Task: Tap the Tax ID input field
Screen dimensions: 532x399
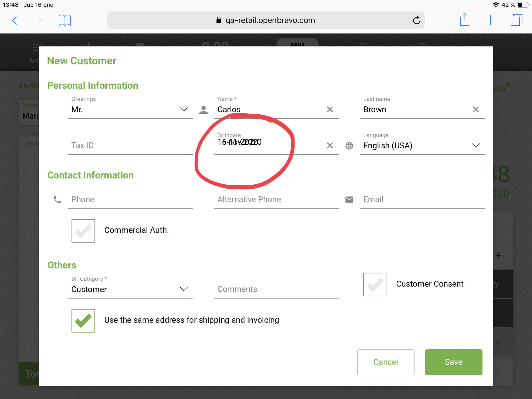Action: coord(130,145)
